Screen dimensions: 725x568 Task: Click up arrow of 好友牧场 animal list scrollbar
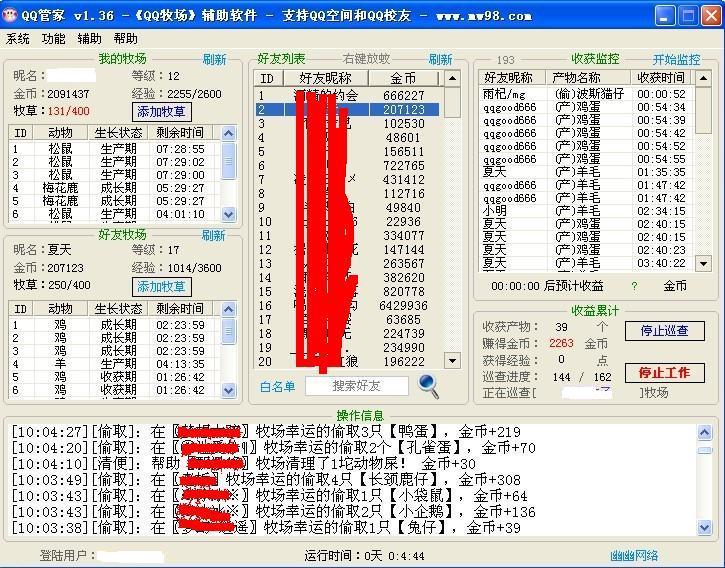pyautogui.click(x=228, y=309)
